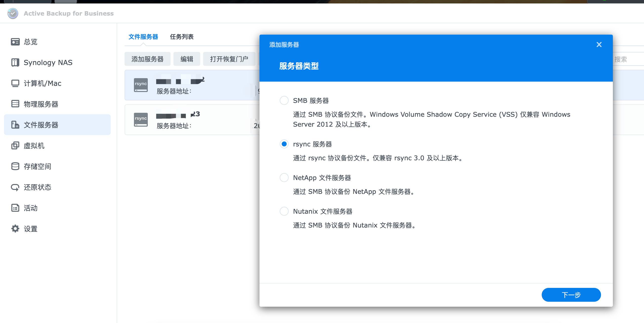Click the 打开恢复门户 button

pyautogui.click(x=229, y=59)
